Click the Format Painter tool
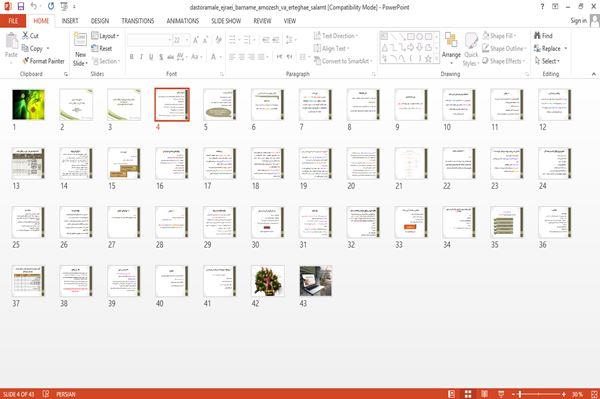 click(43, 61)
